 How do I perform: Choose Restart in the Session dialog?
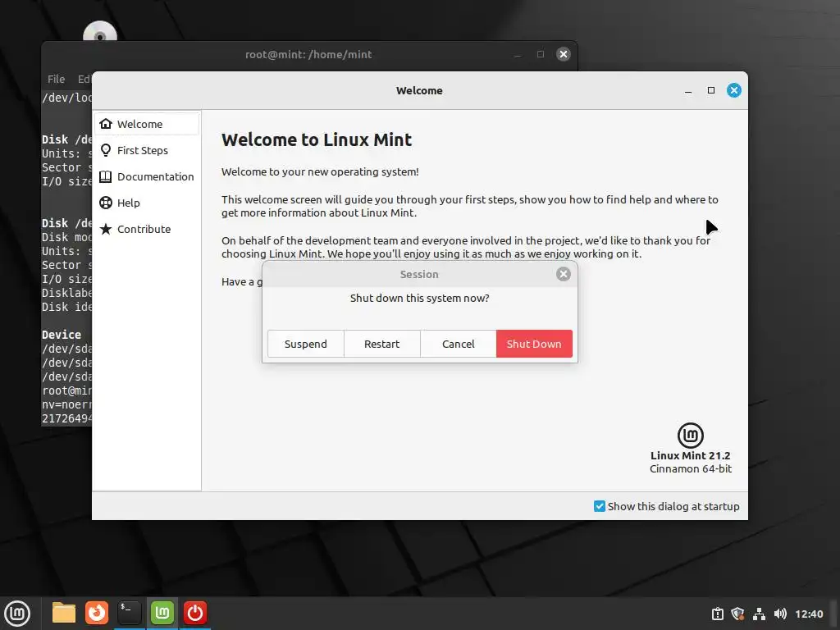pos(382,344)
